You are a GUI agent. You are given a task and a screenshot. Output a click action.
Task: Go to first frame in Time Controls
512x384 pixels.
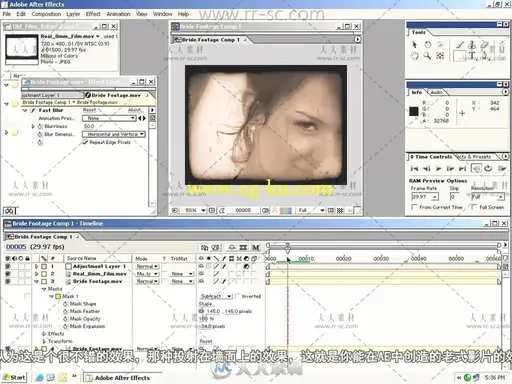click(x=414, y=169)
